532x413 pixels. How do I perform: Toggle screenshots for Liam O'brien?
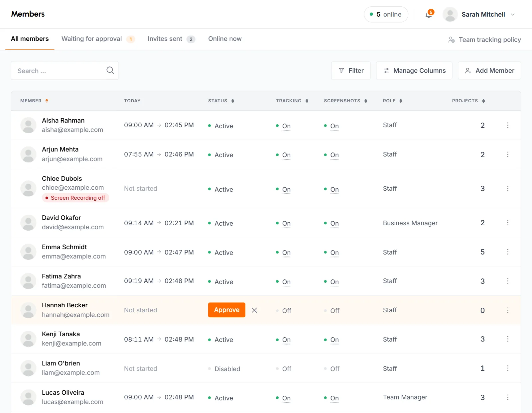coord(335,369)
